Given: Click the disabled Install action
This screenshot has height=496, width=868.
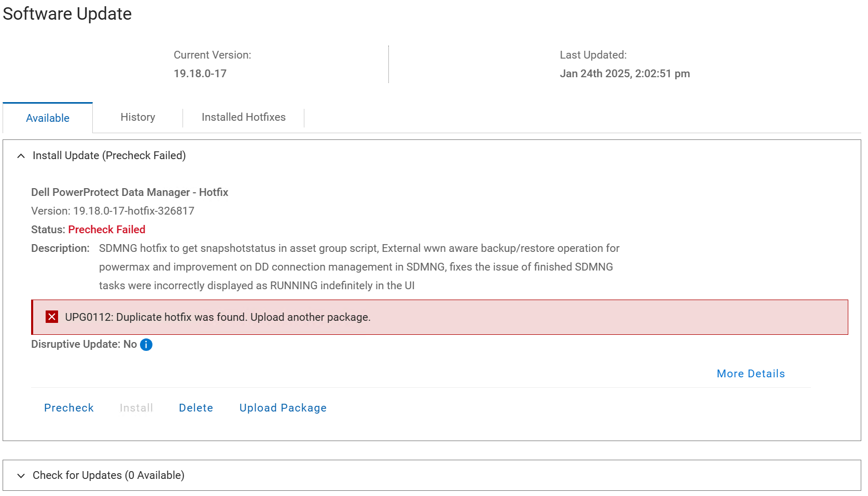Looking at the screenshot, I should pos(136,408).
